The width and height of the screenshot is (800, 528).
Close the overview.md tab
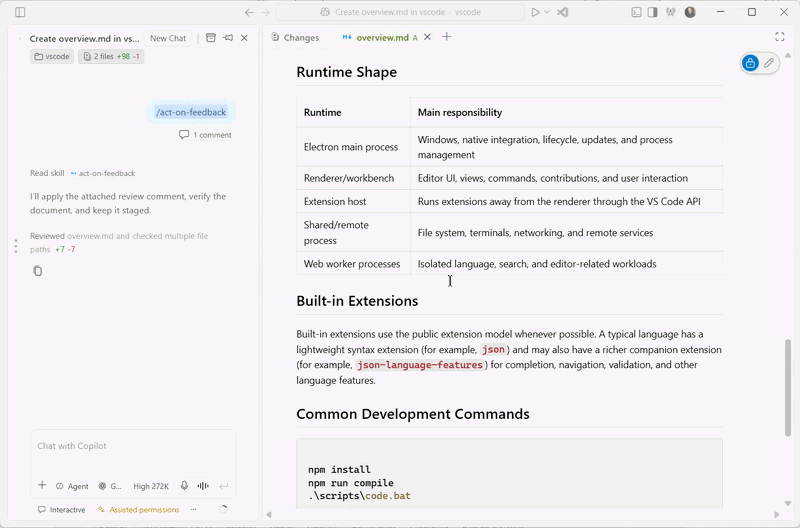coord(428,37)
